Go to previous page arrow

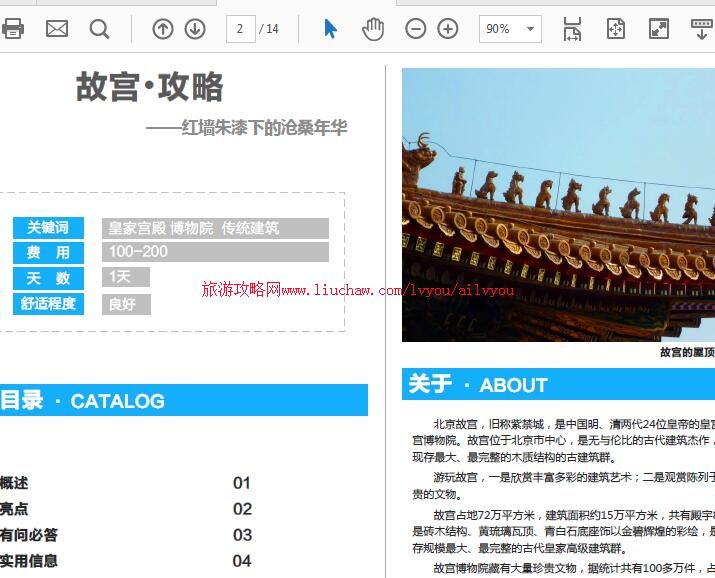click(163, 29)
